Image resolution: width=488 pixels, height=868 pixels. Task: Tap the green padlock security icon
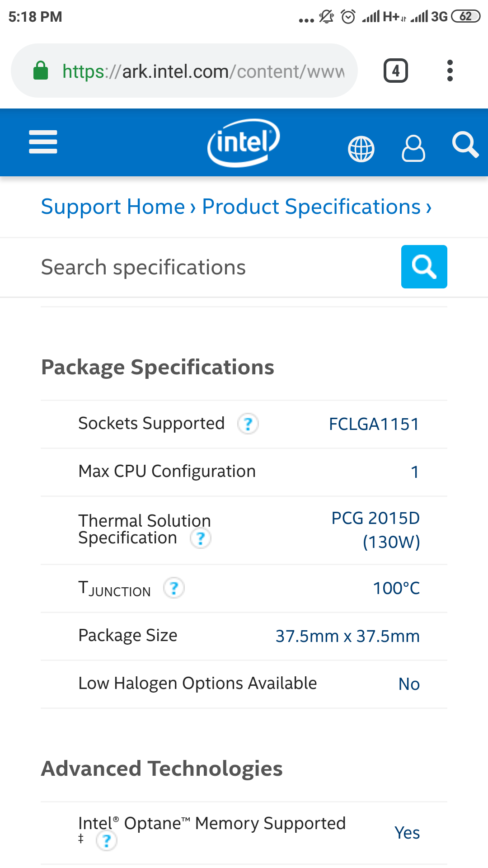(41, 71)
